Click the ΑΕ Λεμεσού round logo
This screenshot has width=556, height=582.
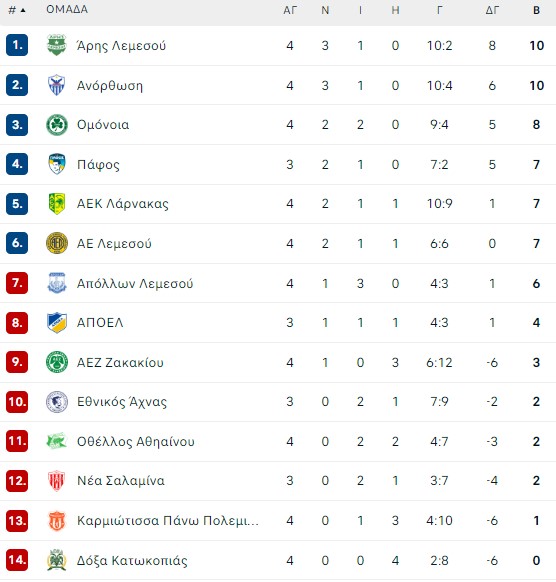[57, 243]
